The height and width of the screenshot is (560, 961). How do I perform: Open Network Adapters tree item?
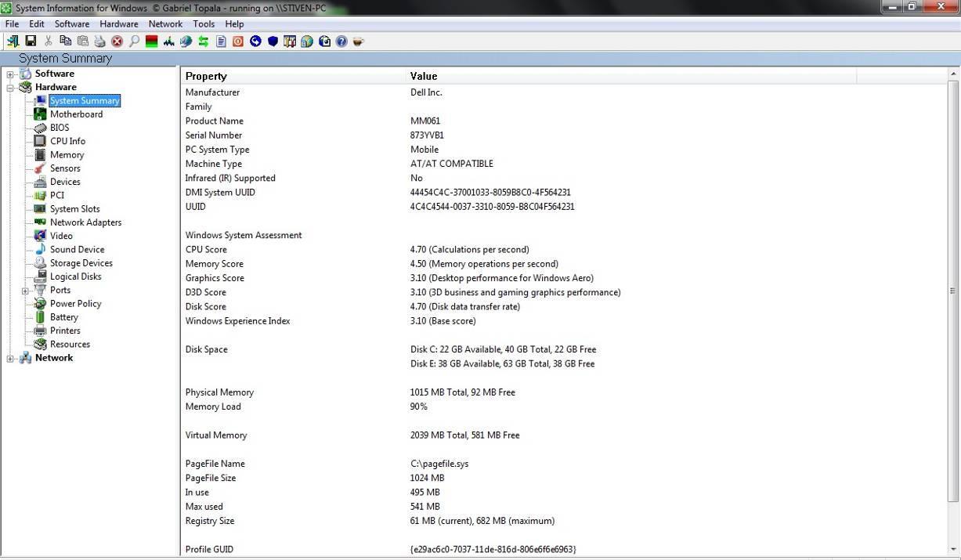point(86,222)
